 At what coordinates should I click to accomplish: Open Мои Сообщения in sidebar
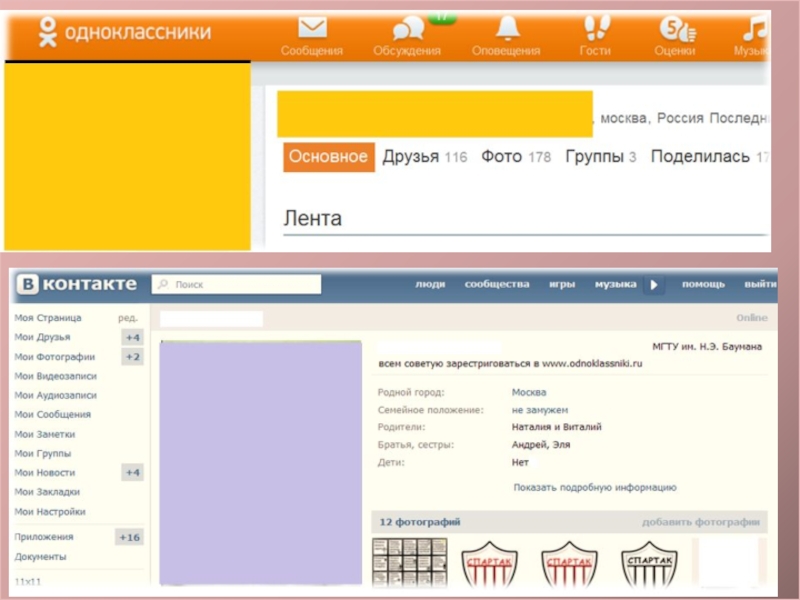(x=53, y=415)
